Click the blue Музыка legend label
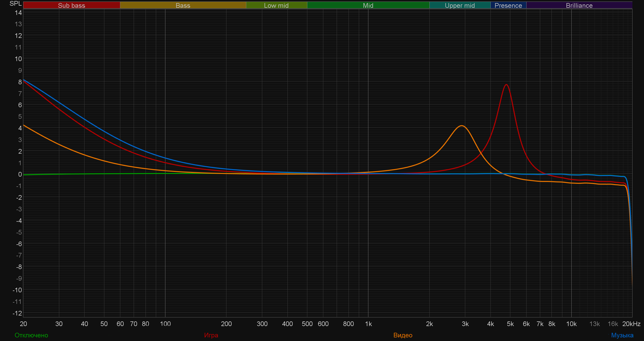 coord(622,335)
